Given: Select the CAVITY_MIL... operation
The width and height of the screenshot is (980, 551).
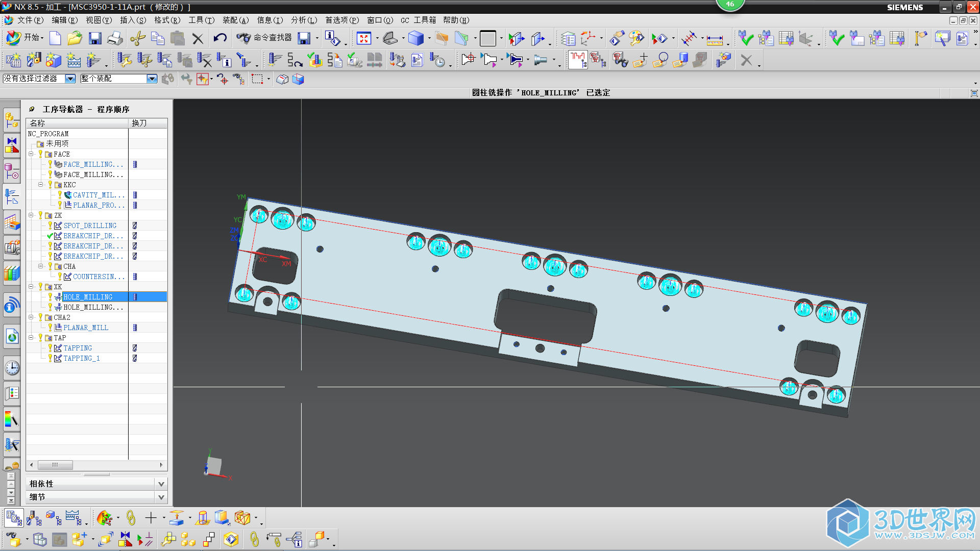Looking at the screenshot, I should tap(99, 195).
